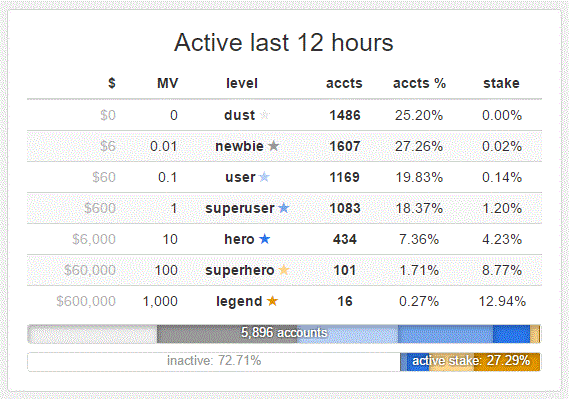Screen dimensions: 569x399
Task: Click the 'stake' column header
Action: tap(502, 83)
